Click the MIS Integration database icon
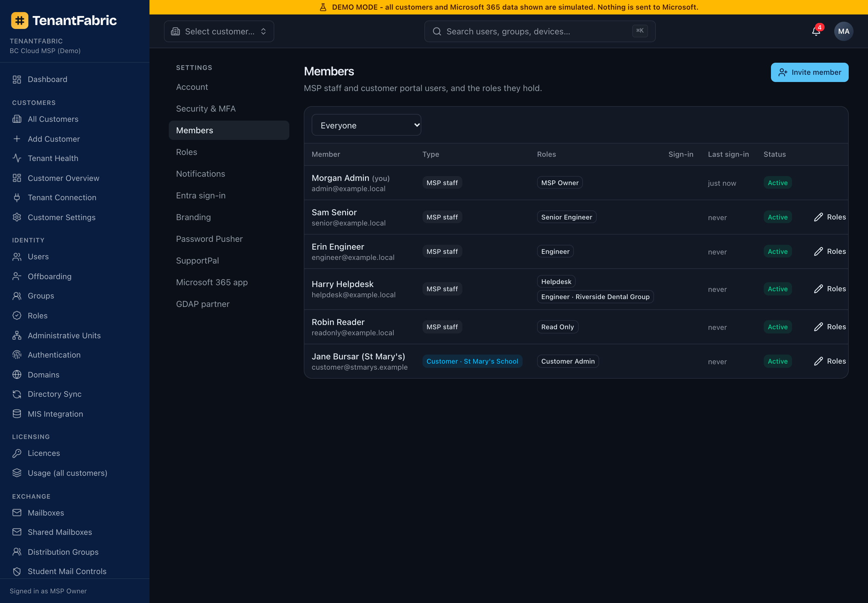The image size is (868, 603). click(x=17, y=414)
